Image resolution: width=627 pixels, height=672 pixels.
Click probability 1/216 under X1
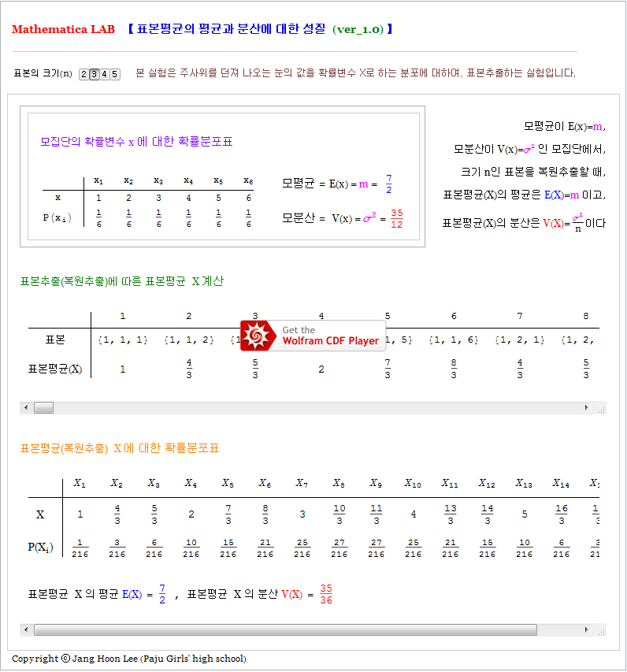(x=80, y=548)
